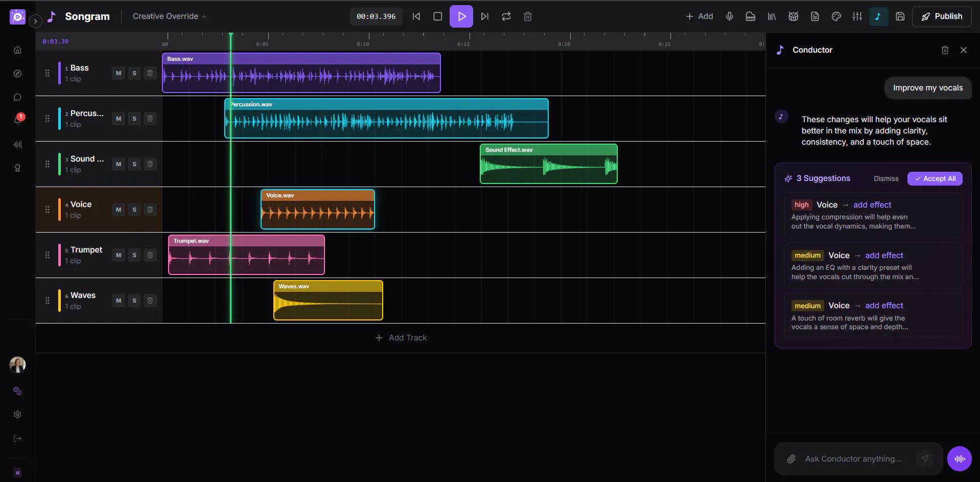Delete the Waves track
Viewport: 980px width, 482px height.
click(150, 301)
